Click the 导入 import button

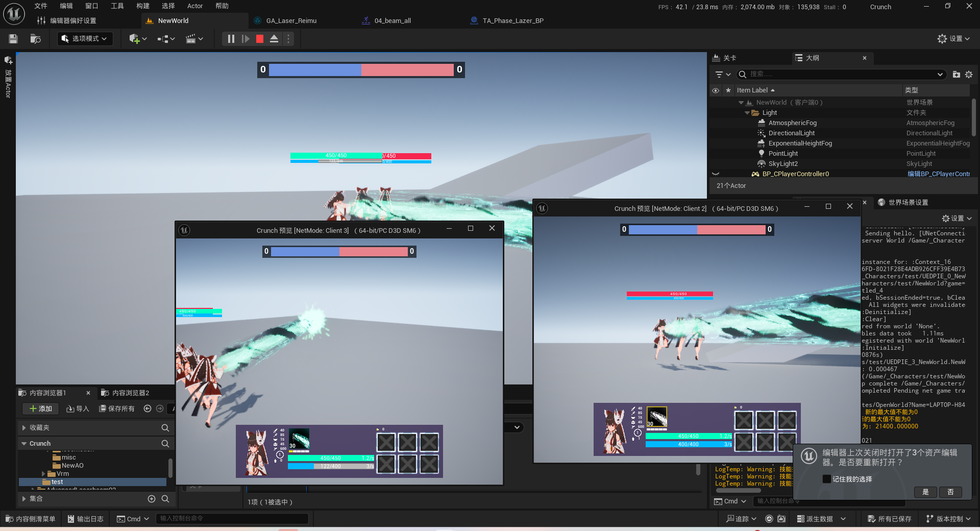point(78,409)
